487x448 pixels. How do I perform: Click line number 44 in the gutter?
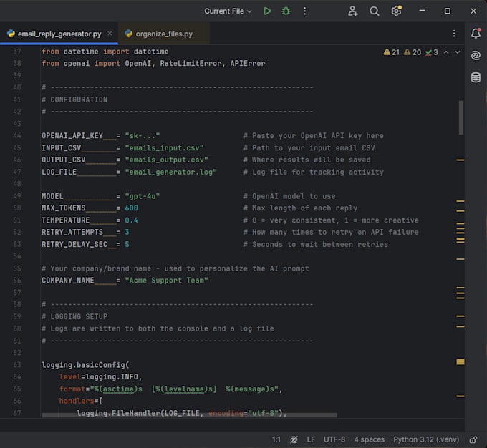click(x=17, y=136)
